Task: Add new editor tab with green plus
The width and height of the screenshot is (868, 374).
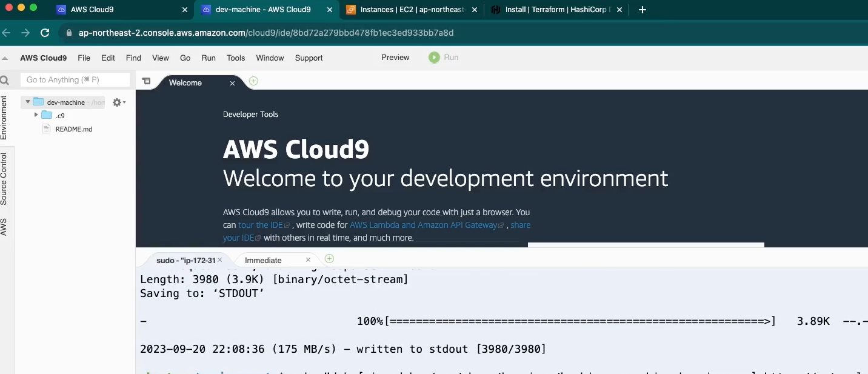Action: (x=253, y=81)
